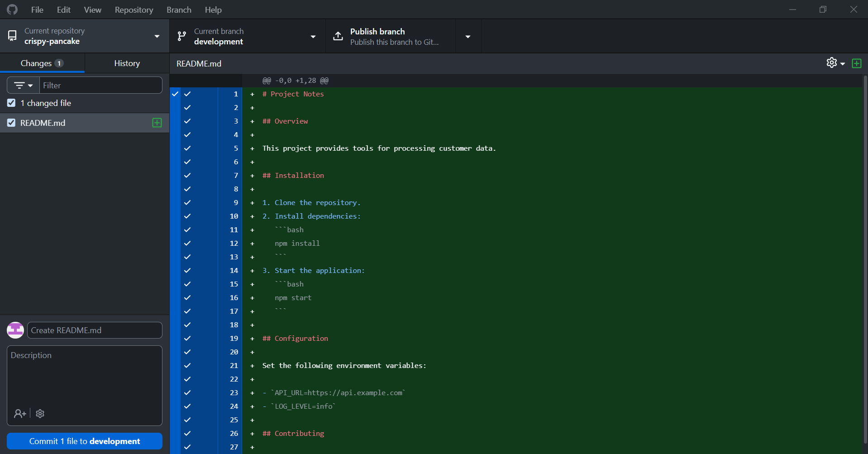Add co-authors with the person-plus icon

point(20,413)
